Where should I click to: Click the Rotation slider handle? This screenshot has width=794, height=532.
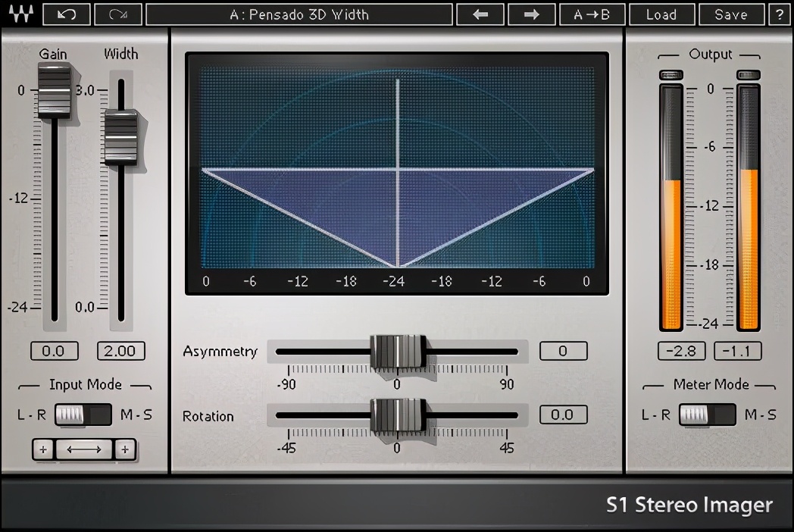(398, 415)
